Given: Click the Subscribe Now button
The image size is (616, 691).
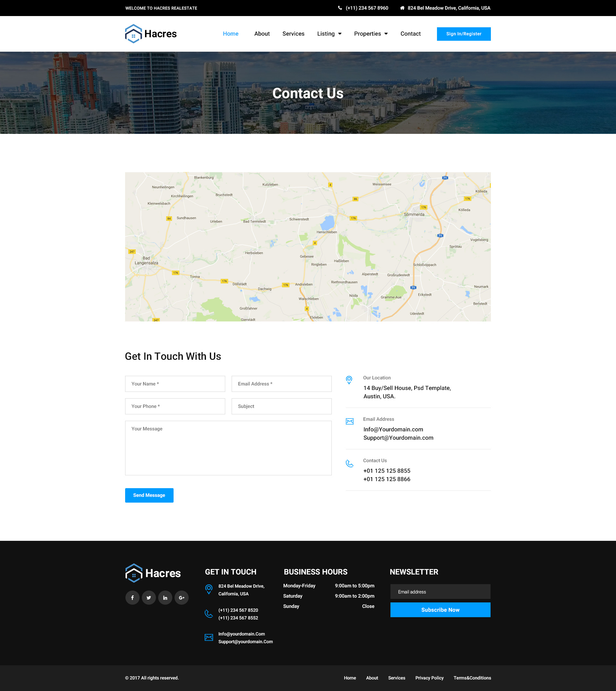Looking at the screenshot, I should click(440, 609).
